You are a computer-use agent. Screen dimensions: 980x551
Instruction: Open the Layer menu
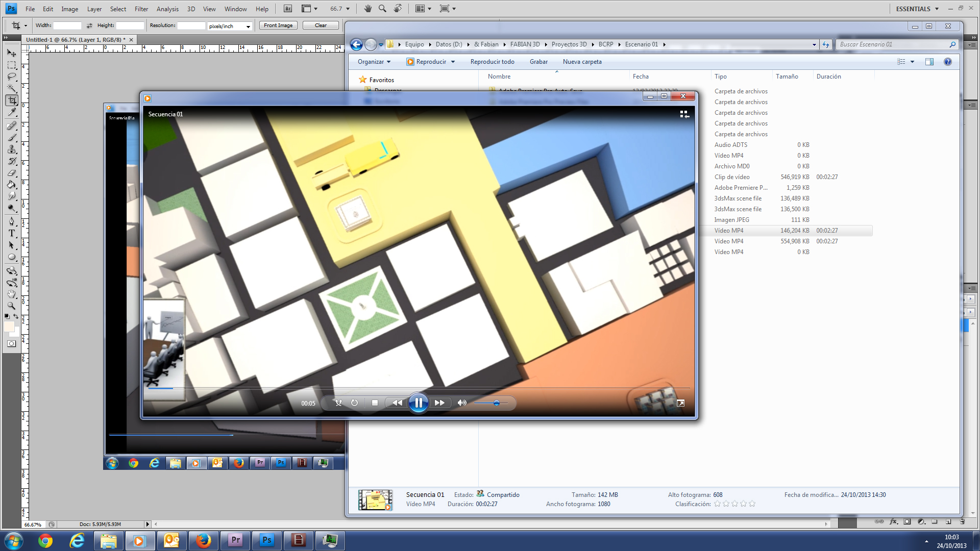(94, 9)
